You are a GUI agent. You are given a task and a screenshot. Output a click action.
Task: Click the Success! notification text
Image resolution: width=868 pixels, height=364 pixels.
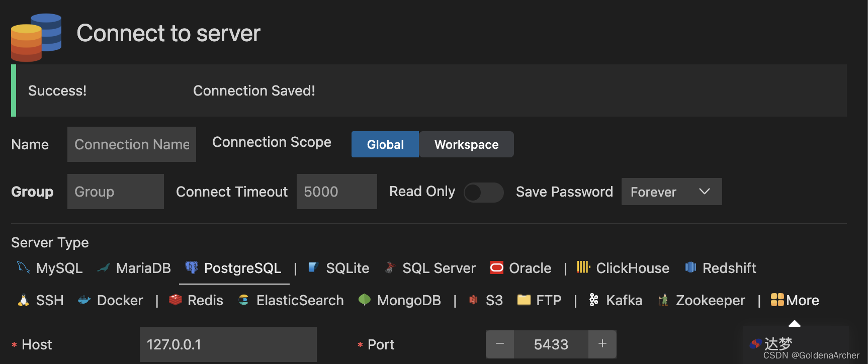coord(57,90)
